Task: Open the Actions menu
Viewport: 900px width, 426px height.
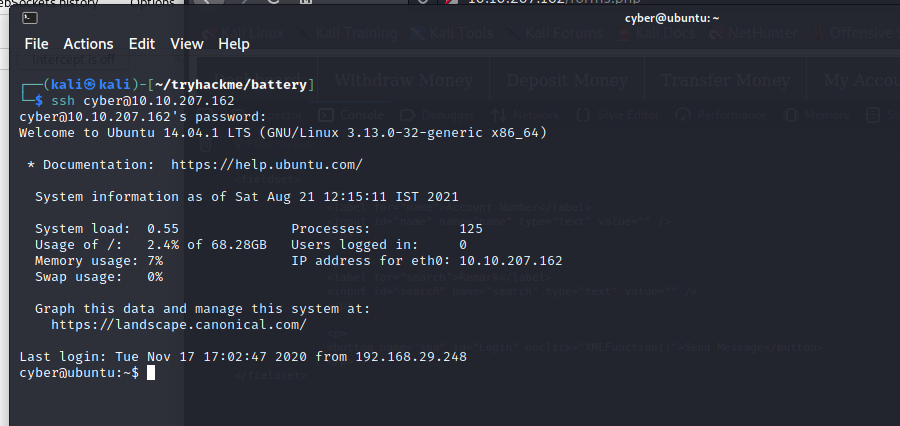Action: tap(88, 44)
